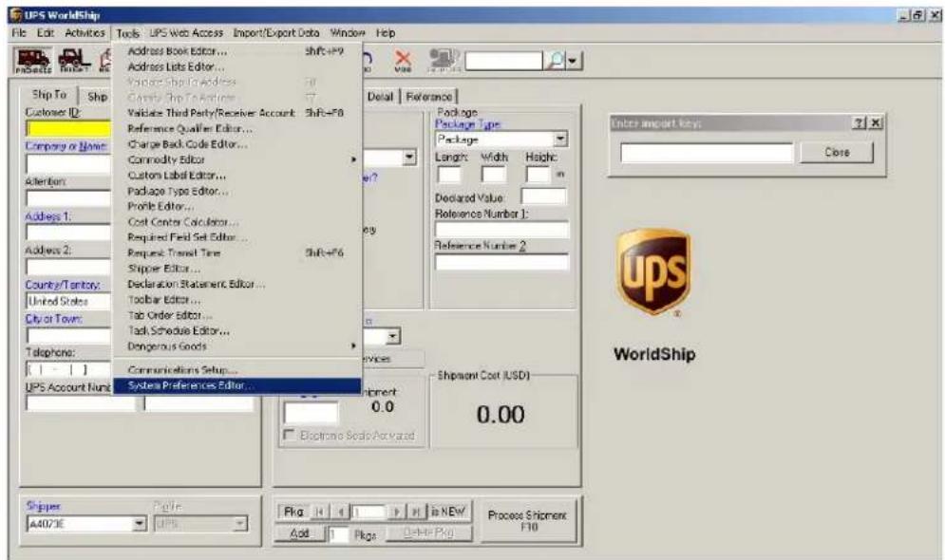Choose Communications Setup menu item
Screen dimensions: 945x560
[237, 370]
